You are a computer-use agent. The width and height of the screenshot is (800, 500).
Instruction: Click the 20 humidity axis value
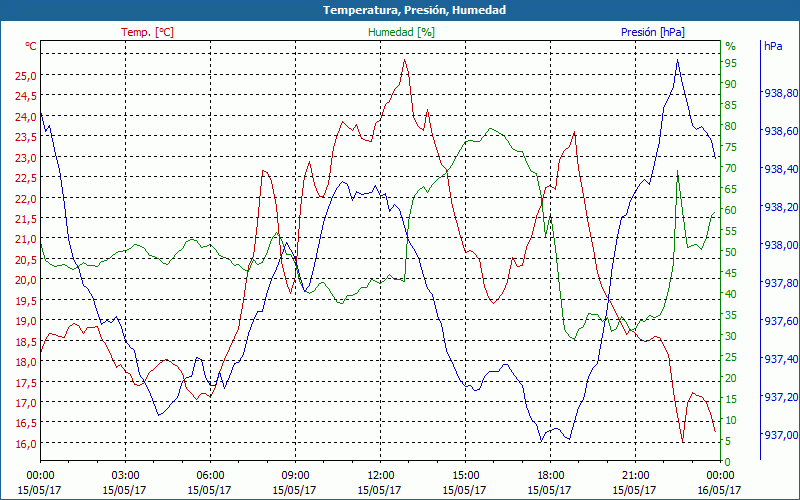tap(731, 378)
